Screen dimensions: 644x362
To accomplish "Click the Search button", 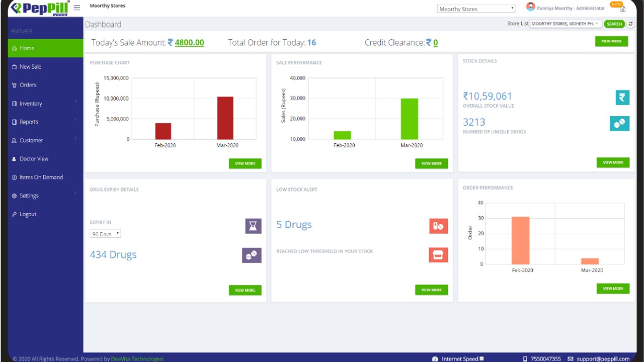I will pos(614,24).
